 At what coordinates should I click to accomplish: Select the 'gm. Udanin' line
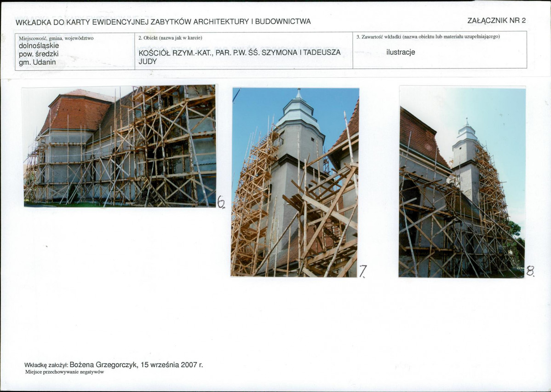click(38, 62)
